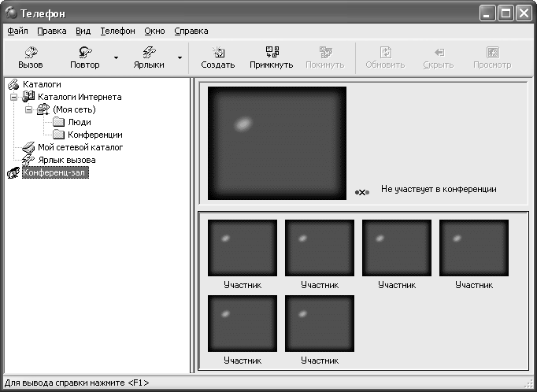
Task: Open the Файл menu
Action: [17, 31]
